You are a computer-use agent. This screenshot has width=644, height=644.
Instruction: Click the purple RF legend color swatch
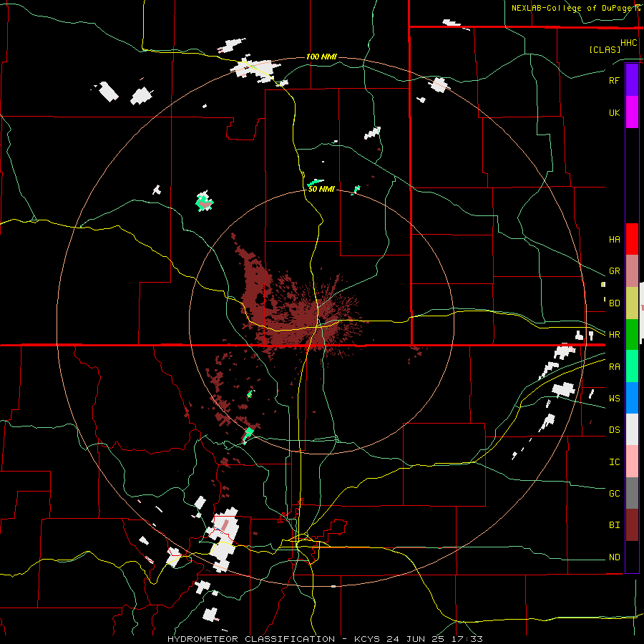pyautogui.click(x=632, y=80)
